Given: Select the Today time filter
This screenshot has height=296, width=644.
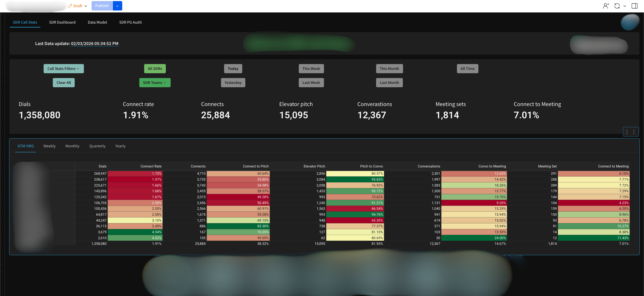Looking at the screenshot, I should [x=233, y=68].
